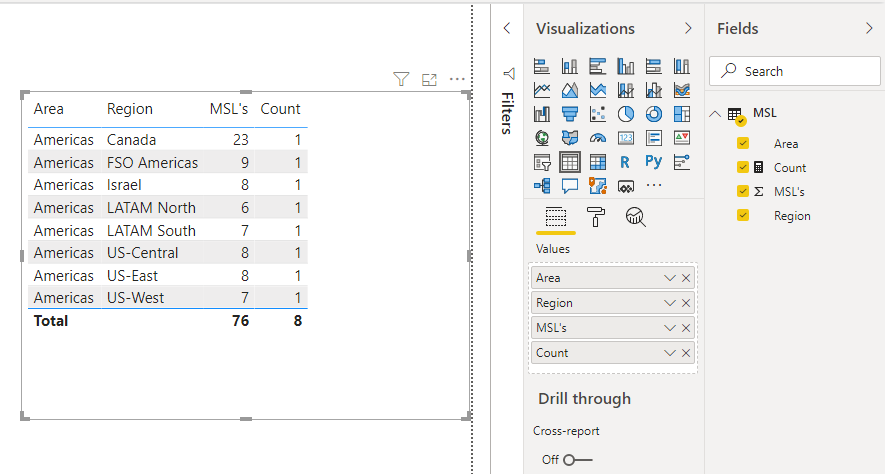Pick the Ribbon chart visual
This screenshot has height=474, width=885.
click(682, 90)
